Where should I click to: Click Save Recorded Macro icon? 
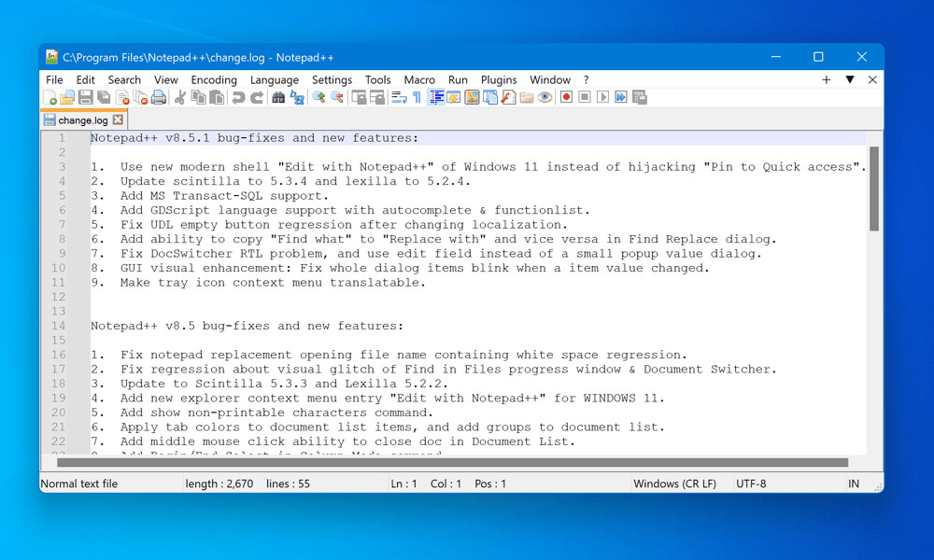[x=640, y=97]
